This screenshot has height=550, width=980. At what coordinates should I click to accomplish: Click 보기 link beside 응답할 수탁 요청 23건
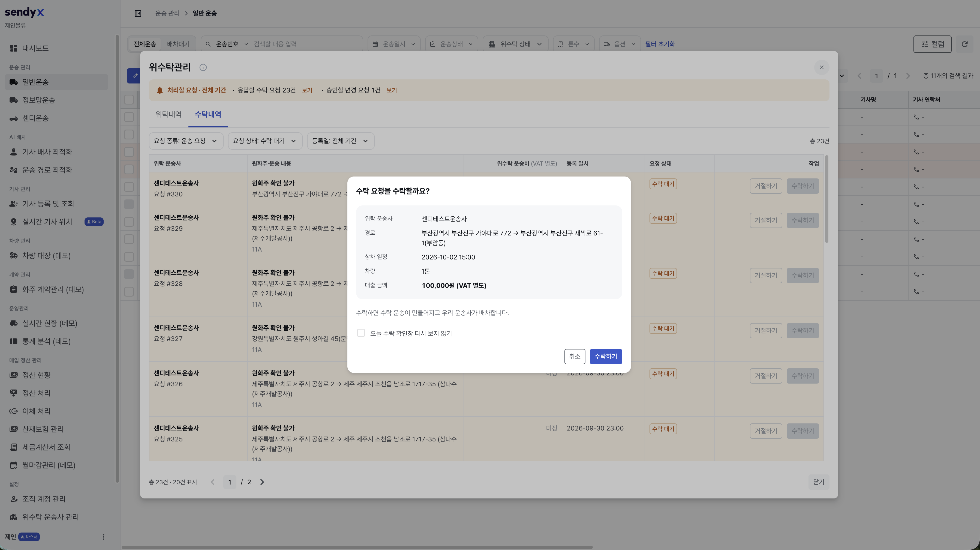coord(307,90)
